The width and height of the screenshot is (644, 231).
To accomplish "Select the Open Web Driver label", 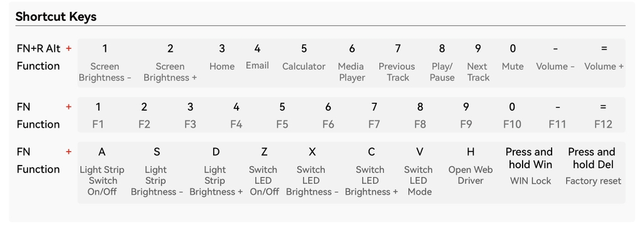I will tap(470, 175).
